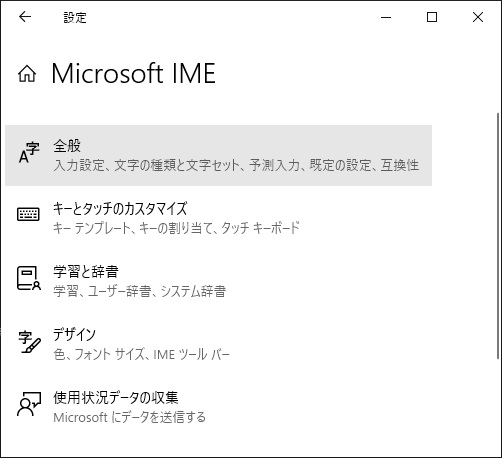Open the 全般 general settings
The height and width of the screenshot is (458, 502).
[218, 155]
